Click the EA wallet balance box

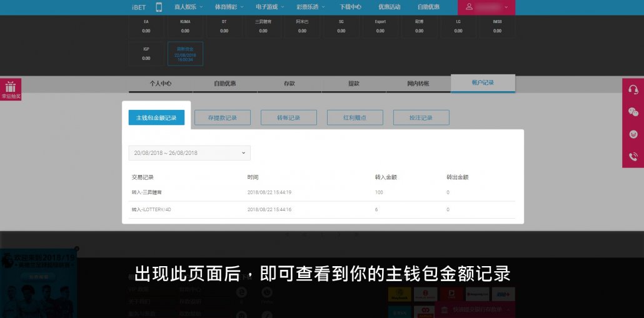[146, 27]
